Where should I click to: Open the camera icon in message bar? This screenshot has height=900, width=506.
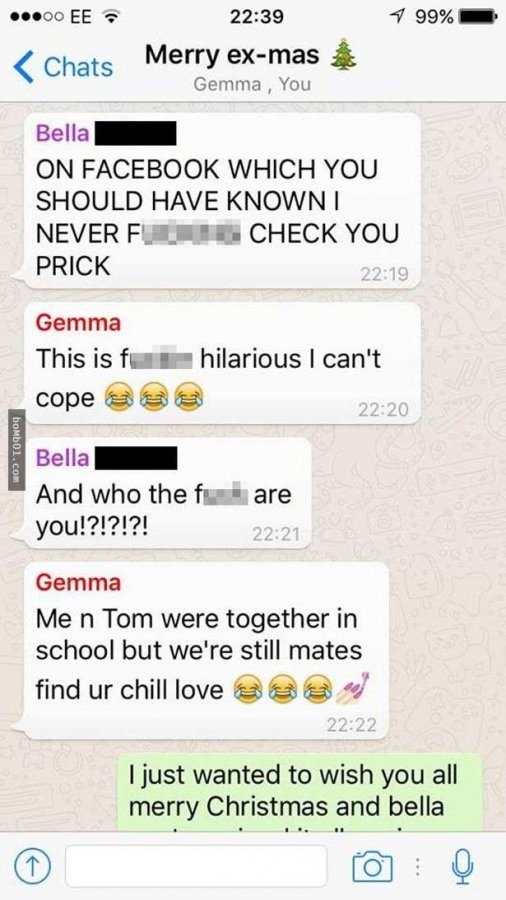click(374, 866)
